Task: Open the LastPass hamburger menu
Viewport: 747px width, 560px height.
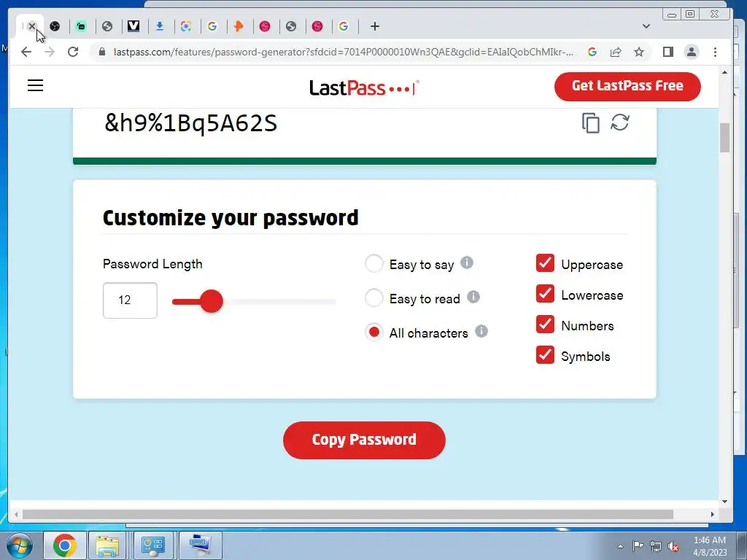Action: point(35,86)
